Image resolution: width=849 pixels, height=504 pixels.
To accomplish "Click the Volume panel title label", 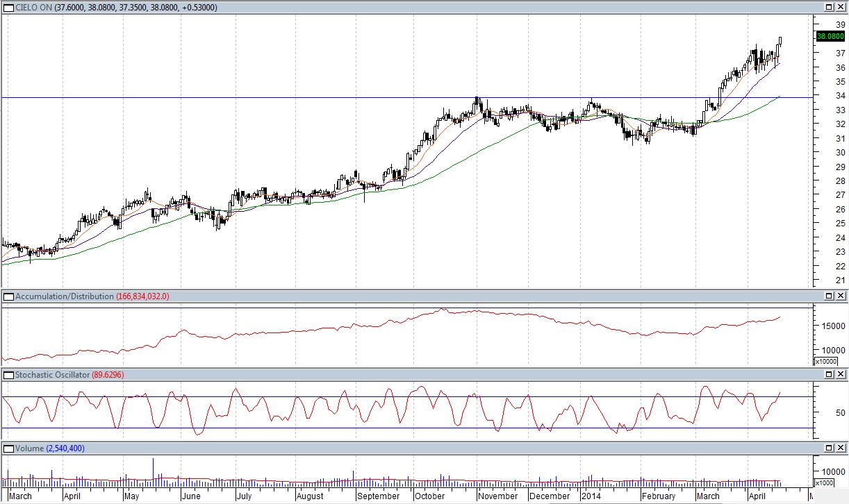I will click(29, 449).
